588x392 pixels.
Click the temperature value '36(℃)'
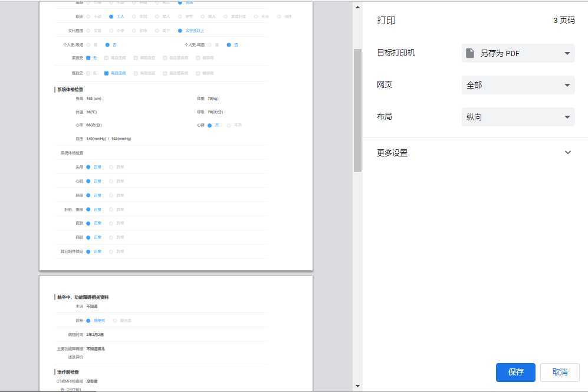click(x=91, y=112)
